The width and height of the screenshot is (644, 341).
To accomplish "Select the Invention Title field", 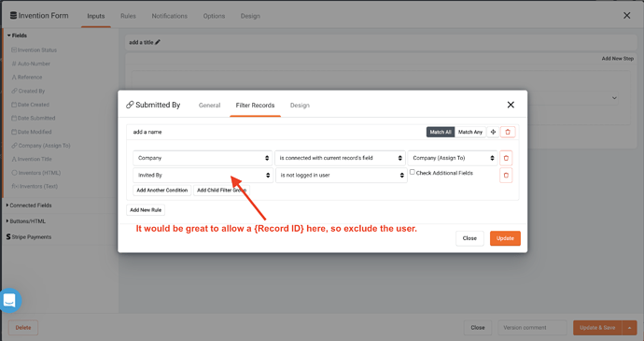I will [x=32, y=159].
